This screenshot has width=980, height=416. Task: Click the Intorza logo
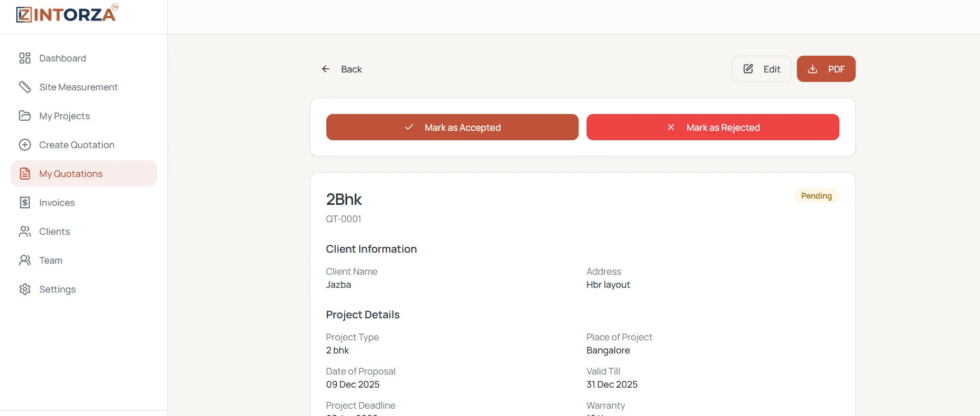[67, 14]
